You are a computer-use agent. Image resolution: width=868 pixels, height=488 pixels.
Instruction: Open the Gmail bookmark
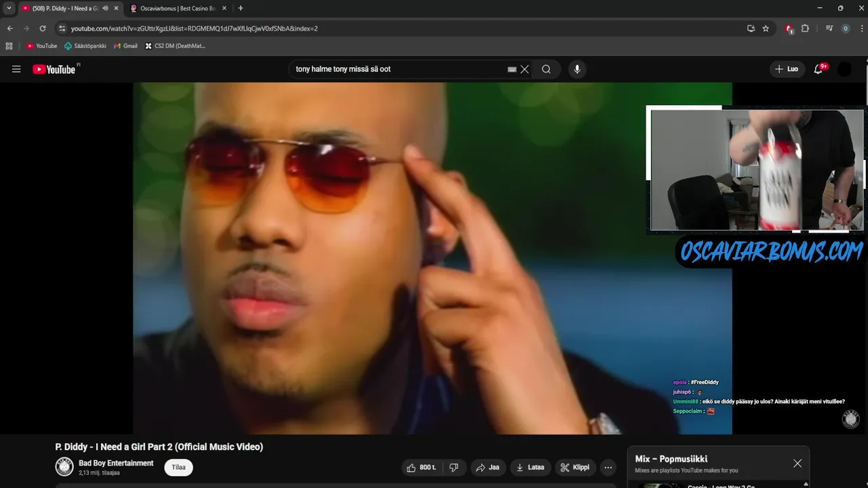click(x=126, y=46)
